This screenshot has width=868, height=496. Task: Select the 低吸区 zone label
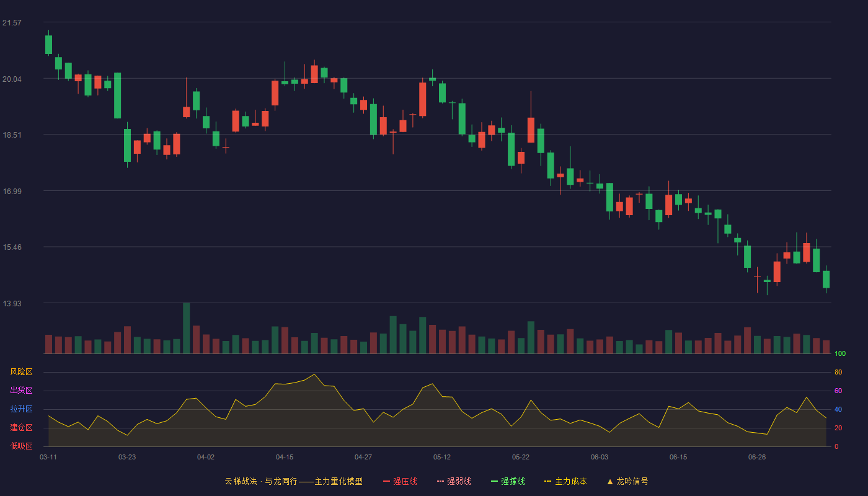tap(21, 446)
